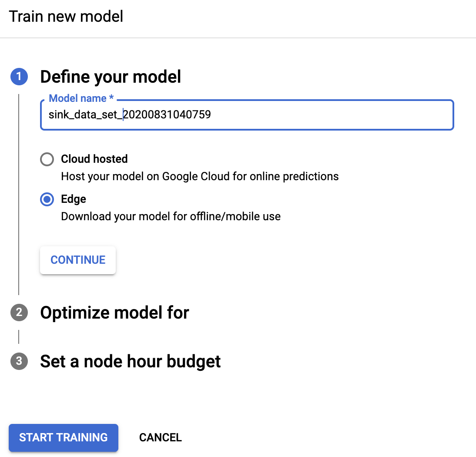Image resolution: width=476 pixels, height=457 pixels.
Task: Click the "Edge" option label text
Action: pos(74,199)
